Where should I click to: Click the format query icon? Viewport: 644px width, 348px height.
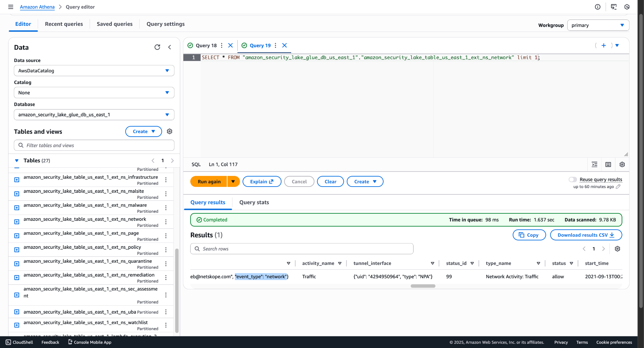tap(595, 165)
